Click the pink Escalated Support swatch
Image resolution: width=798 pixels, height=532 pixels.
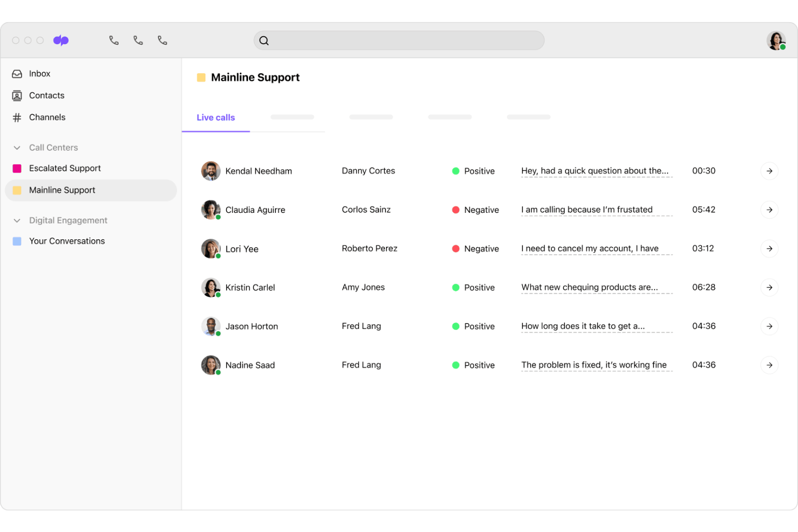[x=17, y=169]
